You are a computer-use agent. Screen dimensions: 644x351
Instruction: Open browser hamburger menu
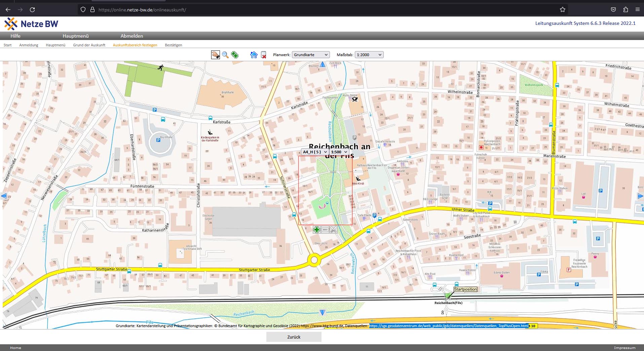[x=637, y=9]
